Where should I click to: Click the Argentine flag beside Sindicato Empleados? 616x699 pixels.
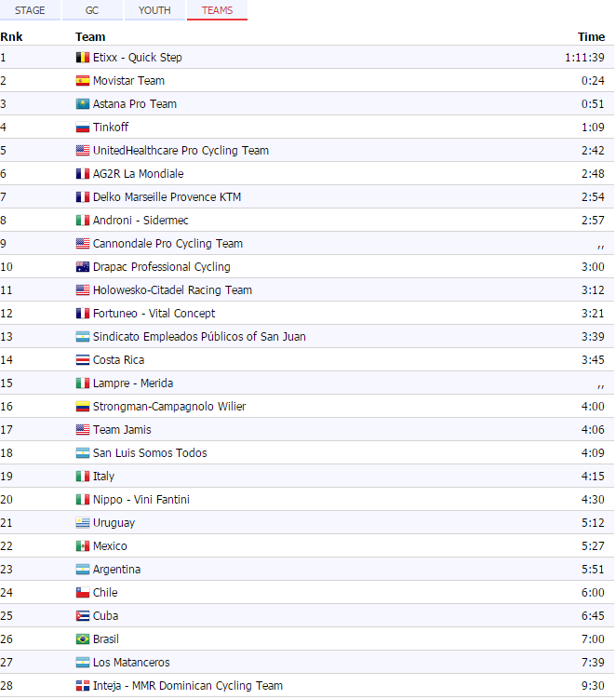(x=83, y=337)
